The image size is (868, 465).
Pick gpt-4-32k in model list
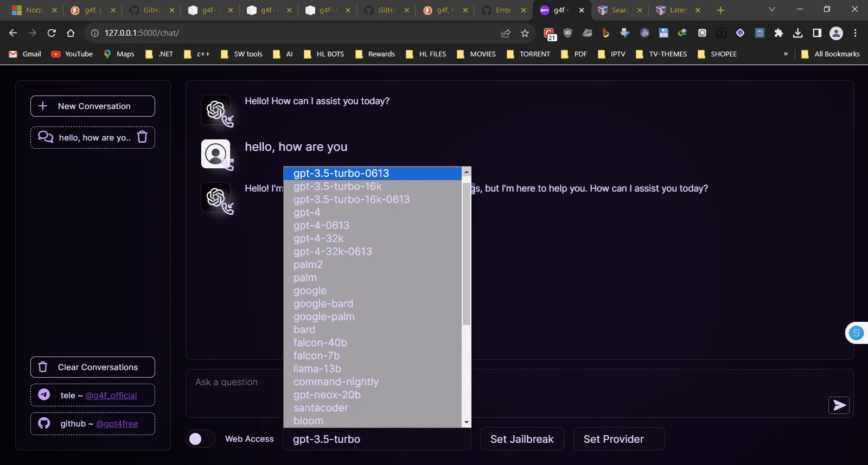[x=373, y=239]
